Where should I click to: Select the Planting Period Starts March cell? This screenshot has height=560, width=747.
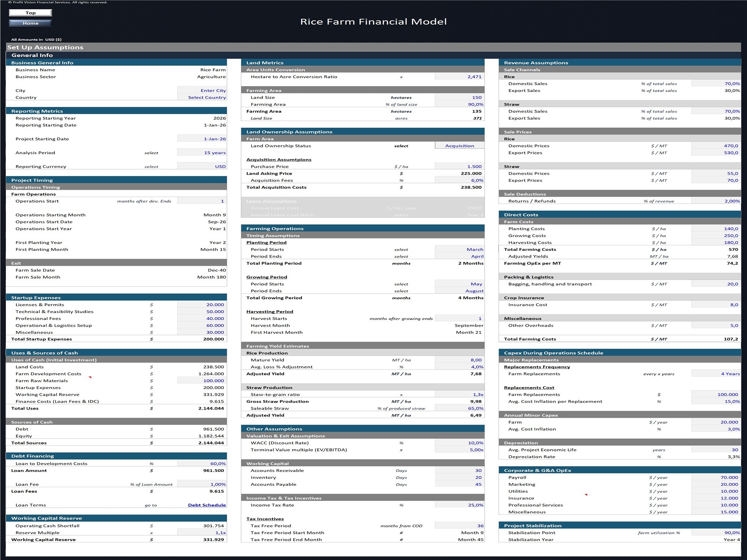[459, 249]
